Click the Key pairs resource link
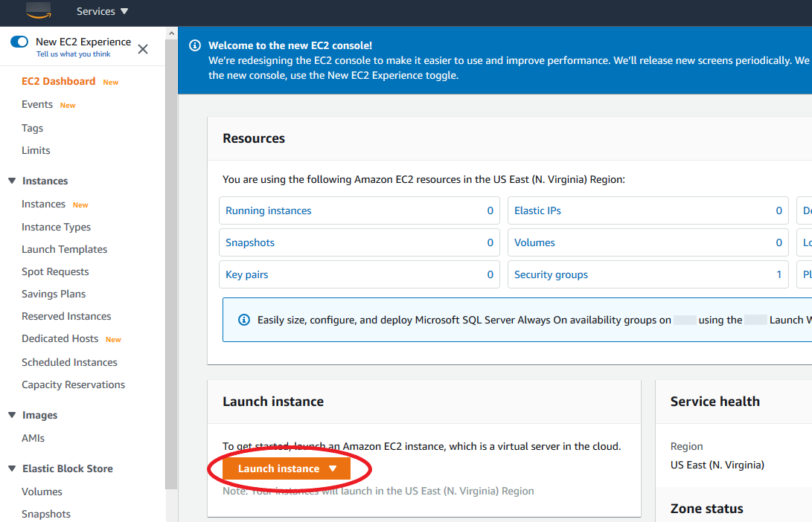This screenshot has height=522, width=812. 246,274
